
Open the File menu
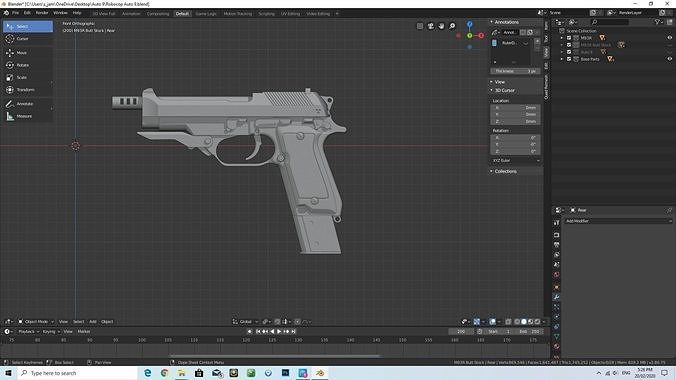[16, 13]
